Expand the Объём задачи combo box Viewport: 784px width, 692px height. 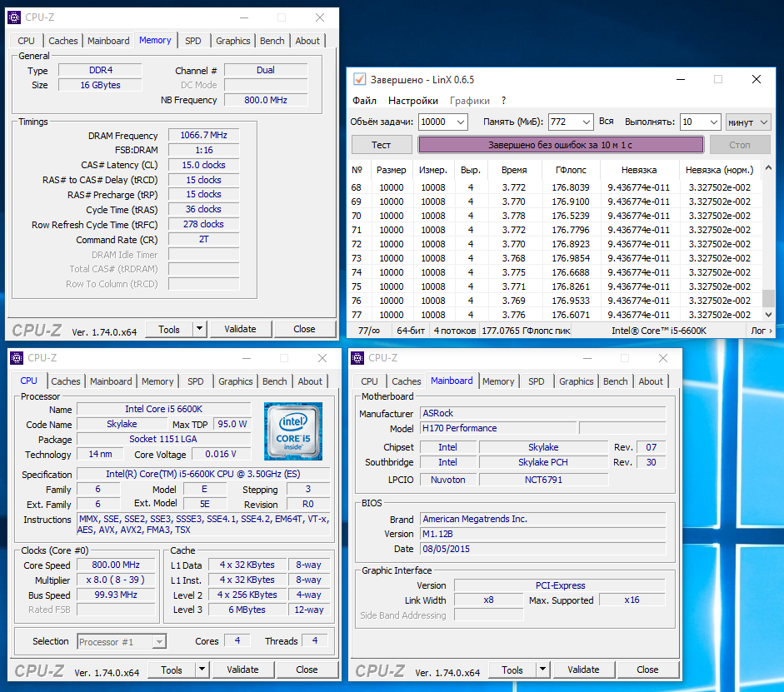pos(460,122)
